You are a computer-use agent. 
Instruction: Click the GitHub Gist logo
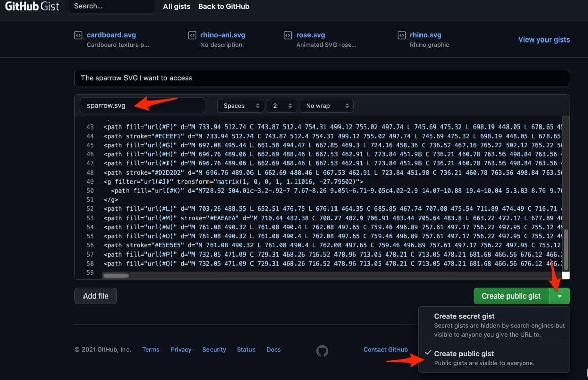pyautogui.click(x=32, y=7)
